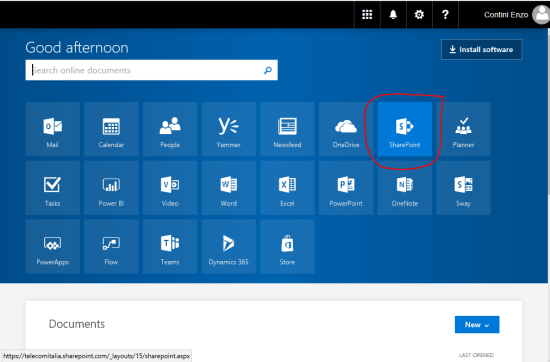Open the Tasks tile
The height and width of the screenshot is (362, 550).
coord(53,188)
